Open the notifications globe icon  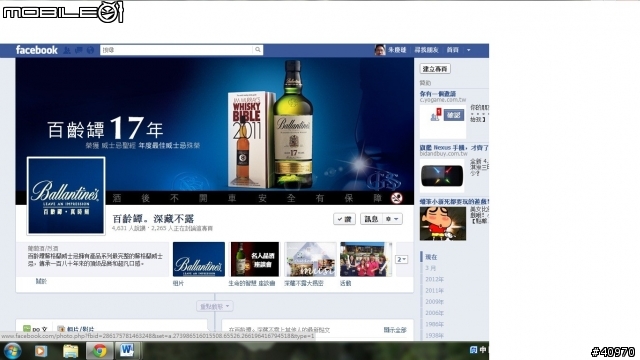pyautogui.click(x=90, y=50)
